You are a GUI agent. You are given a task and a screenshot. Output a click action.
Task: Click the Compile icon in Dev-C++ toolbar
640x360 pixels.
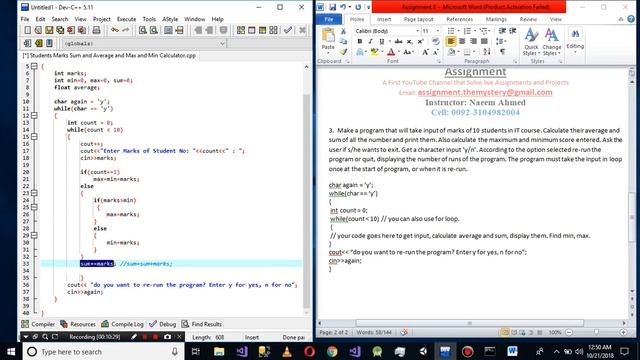[x=241, y=30]
